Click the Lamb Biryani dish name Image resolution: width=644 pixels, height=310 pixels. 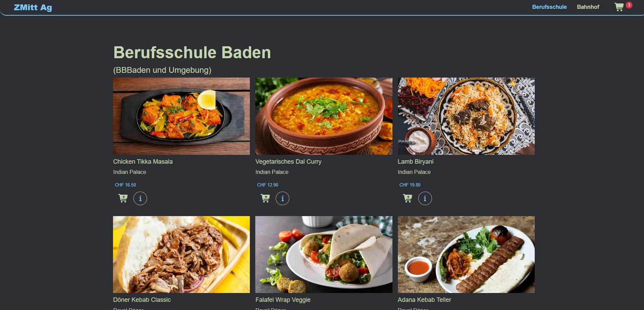(416, 162)
